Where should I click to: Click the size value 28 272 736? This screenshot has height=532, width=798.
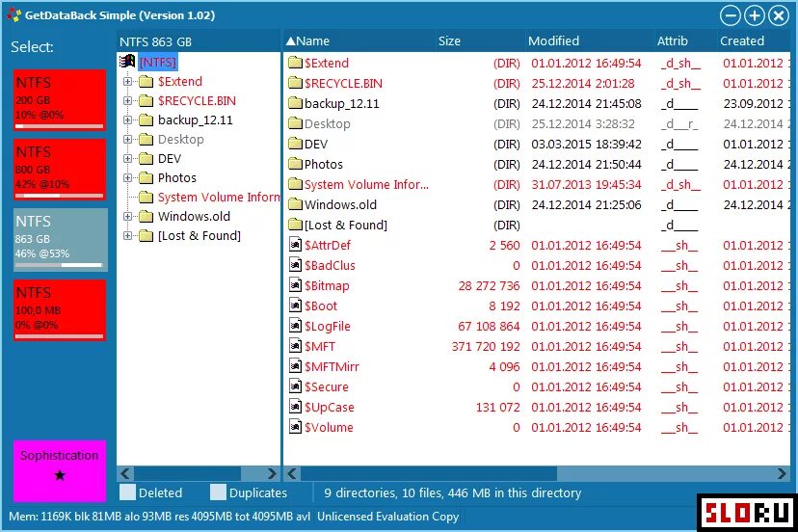click(x=489, y=286)
